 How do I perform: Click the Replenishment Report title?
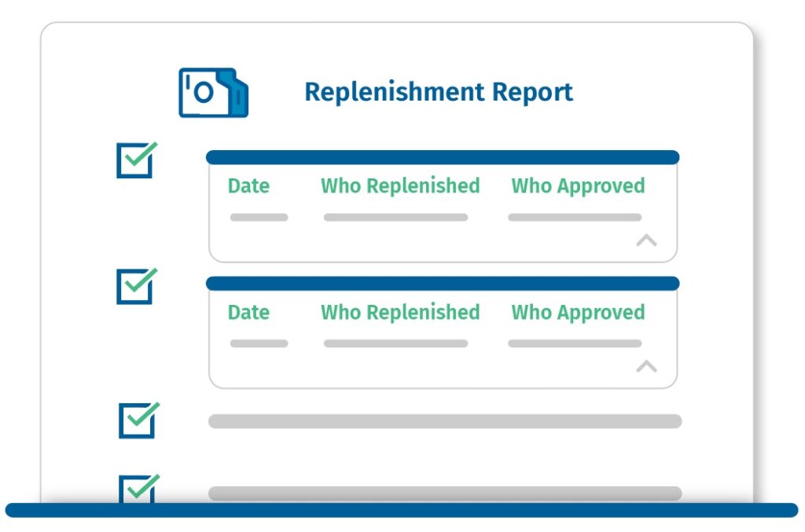(x=439, y=93)
